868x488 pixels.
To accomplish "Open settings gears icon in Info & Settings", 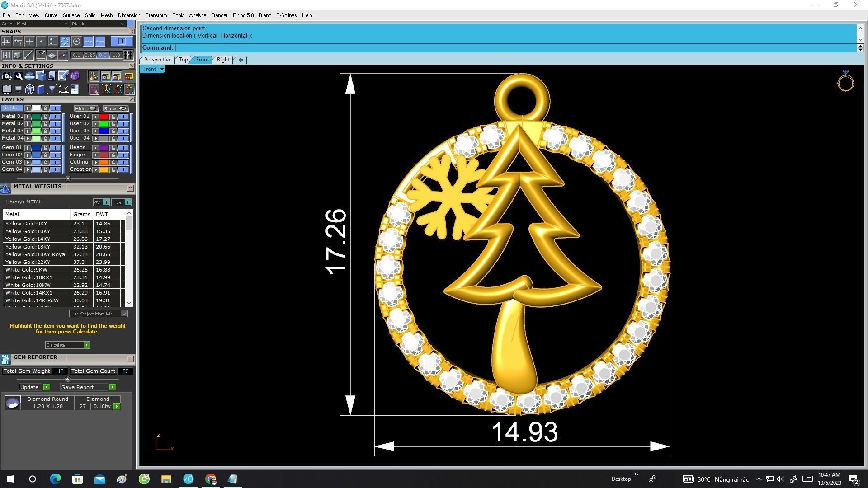I will click(x=7, y=76).
